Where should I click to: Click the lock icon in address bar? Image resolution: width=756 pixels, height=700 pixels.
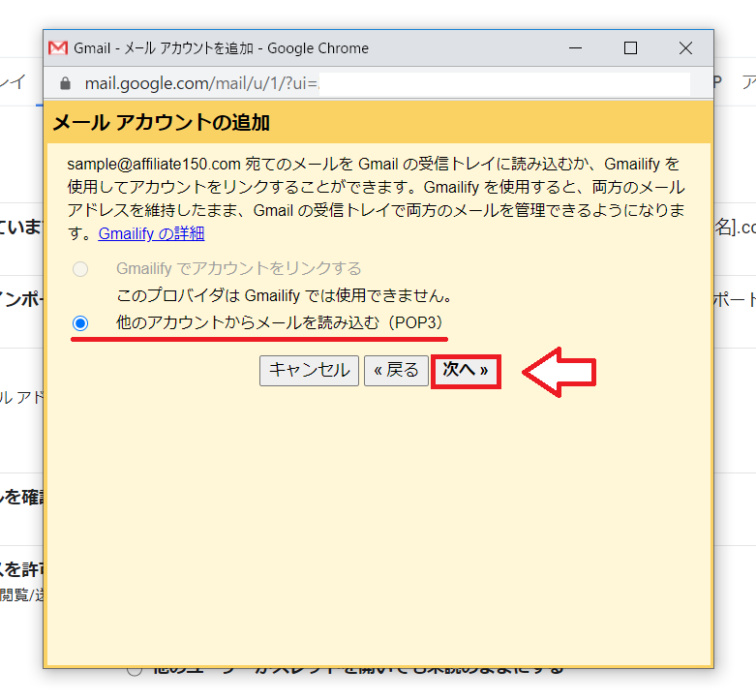coord(65,84)
